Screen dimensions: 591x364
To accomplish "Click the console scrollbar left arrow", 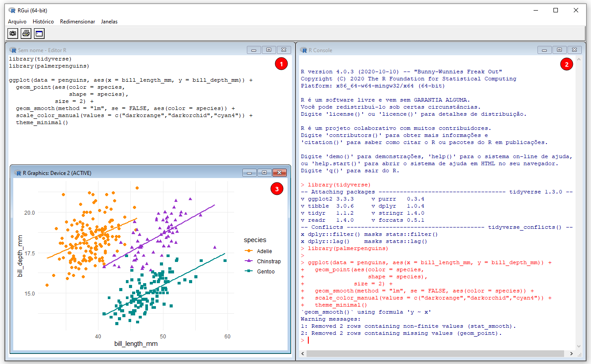I will click(303, 354).
